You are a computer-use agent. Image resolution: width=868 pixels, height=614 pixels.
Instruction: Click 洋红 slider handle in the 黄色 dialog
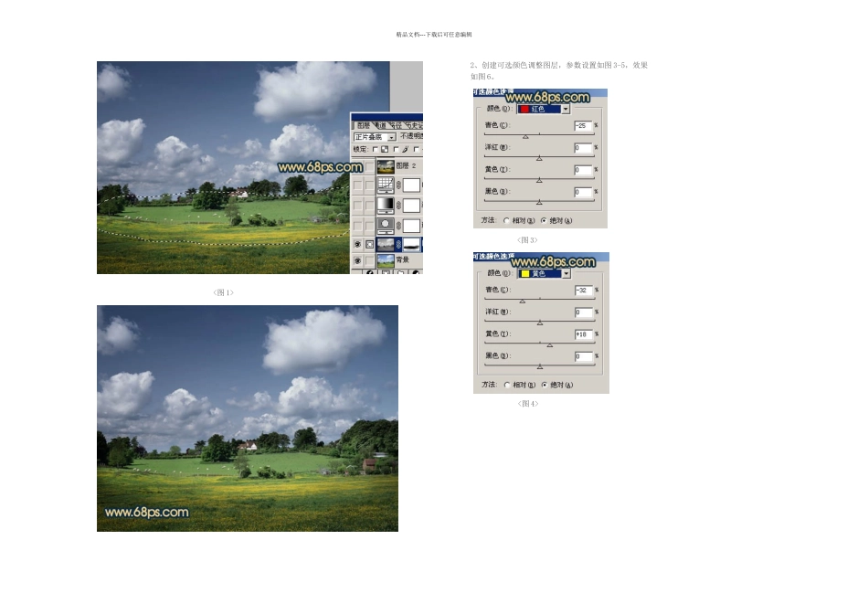[x=540, y=323]
